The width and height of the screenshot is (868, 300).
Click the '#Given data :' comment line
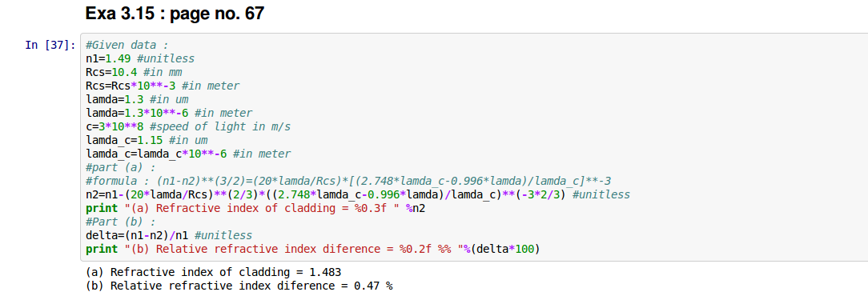click(127, 46)
